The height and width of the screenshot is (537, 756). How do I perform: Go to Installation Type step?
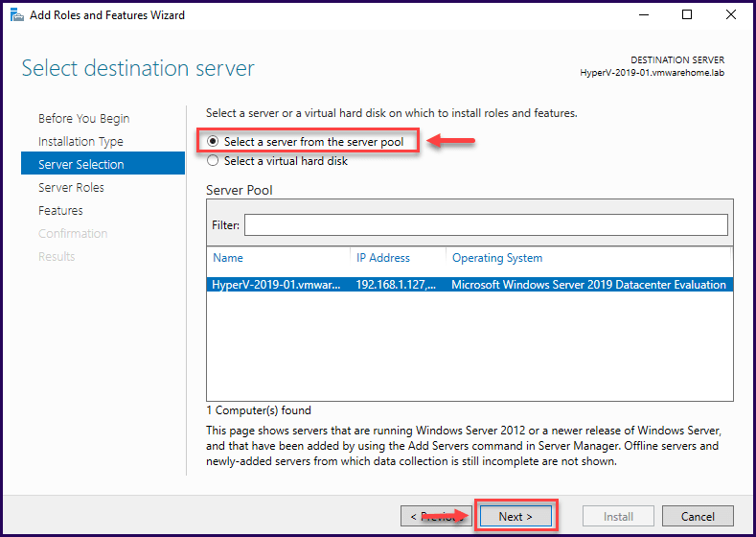80,141
